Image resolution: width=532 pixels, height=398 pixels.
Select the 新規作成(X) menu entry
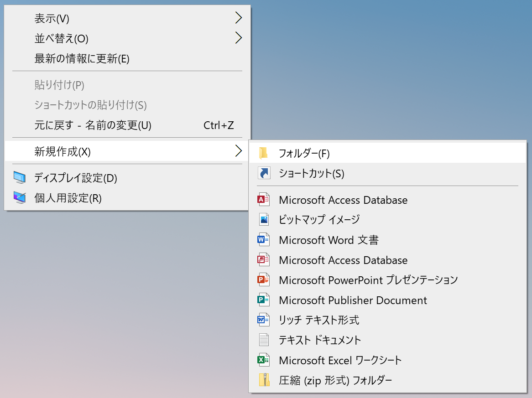[x=127, y=151]
